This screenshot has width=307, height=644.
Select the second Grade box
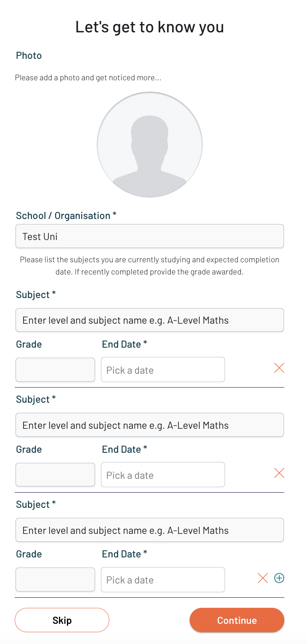(x=55, y=475)
